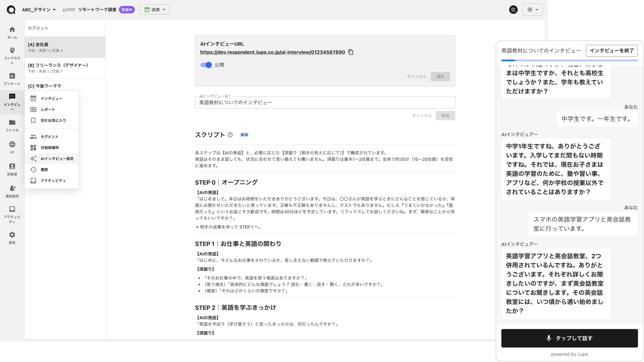
Task: Click the インタビューを終了 button
Action: pos(612,51)
